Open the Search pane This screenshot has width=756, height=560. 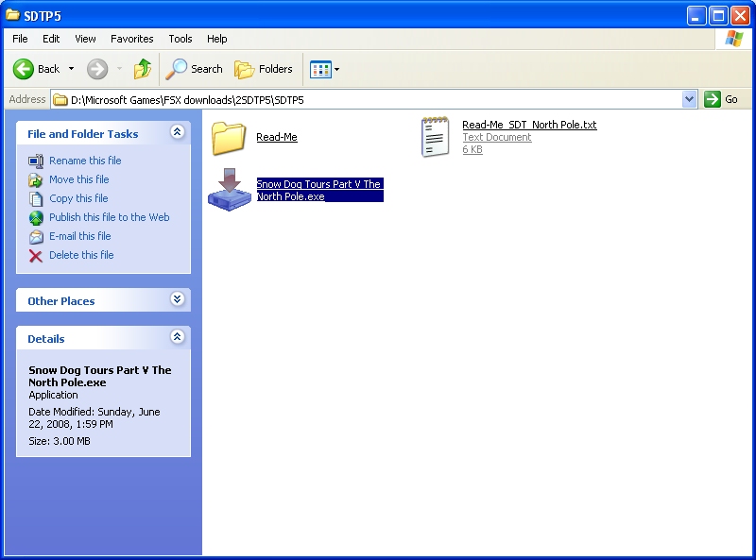195,69
